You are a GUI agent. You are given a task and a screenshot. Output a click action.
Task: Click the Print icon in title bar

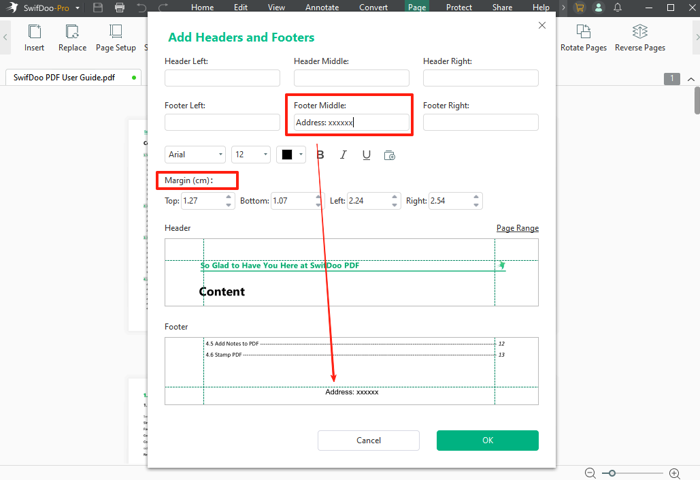click(120, 8)
